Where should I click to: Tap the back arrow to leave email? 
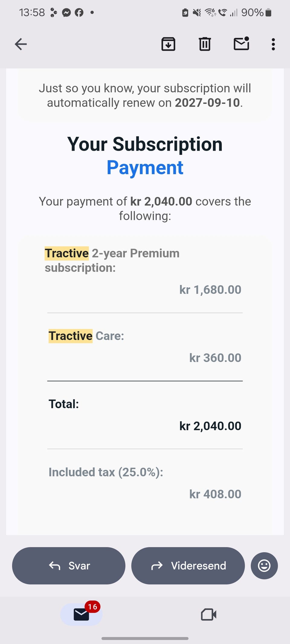point(21,44)
